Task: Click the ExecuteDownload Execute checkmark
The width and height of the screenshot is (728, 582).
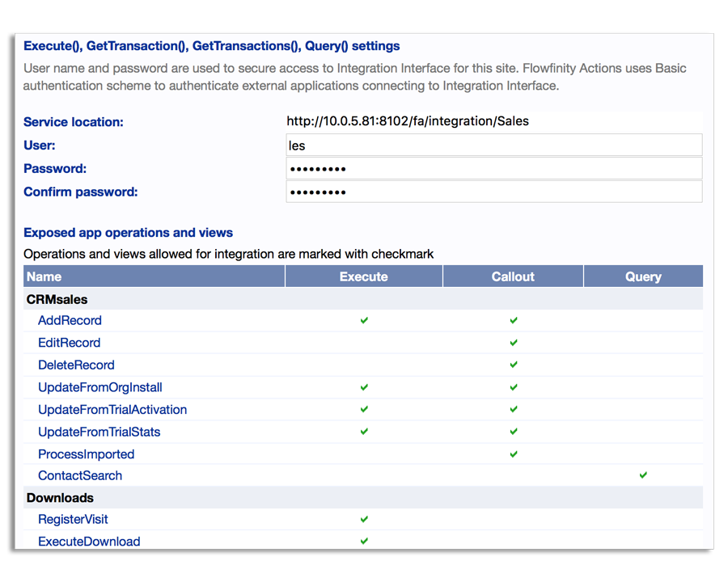Action: coord(364,541)
